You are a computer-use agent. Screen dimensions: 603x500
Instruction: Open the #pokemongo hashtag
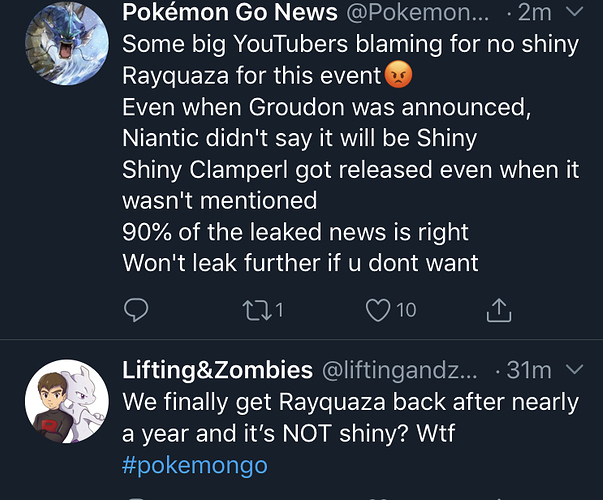(x=195, y=465)
